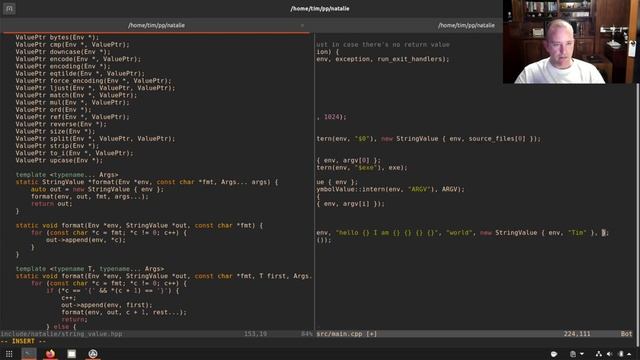Close the first /home/tim/pp/natalie tab
The width and height of the screenshot is (640, 360).
[302, 25]
